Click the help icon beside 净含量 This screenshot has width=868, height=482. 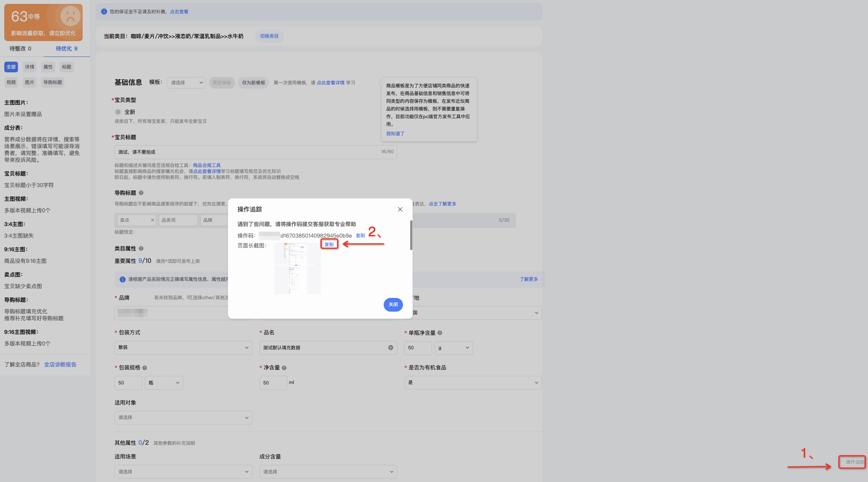tap(284, 368)
